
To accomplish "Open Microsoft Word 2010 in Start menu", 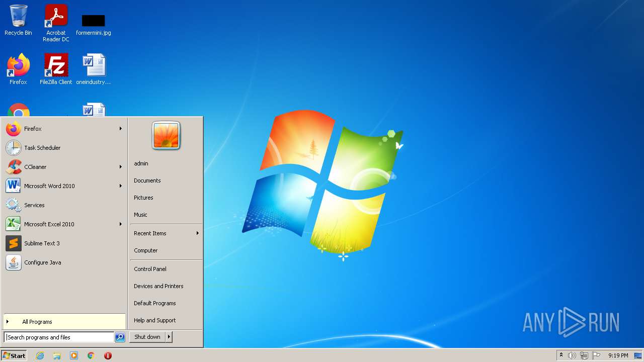I will click(64, 186).
